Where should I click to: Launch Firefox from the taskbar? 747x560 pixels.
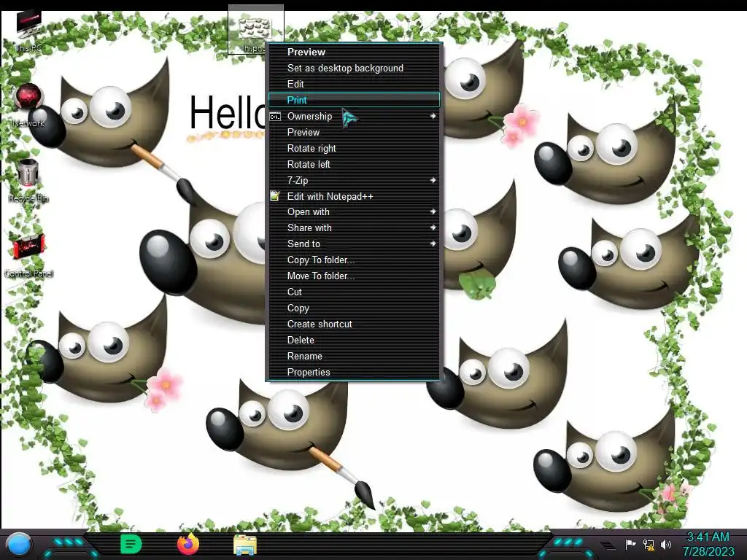tap(188, 544)
